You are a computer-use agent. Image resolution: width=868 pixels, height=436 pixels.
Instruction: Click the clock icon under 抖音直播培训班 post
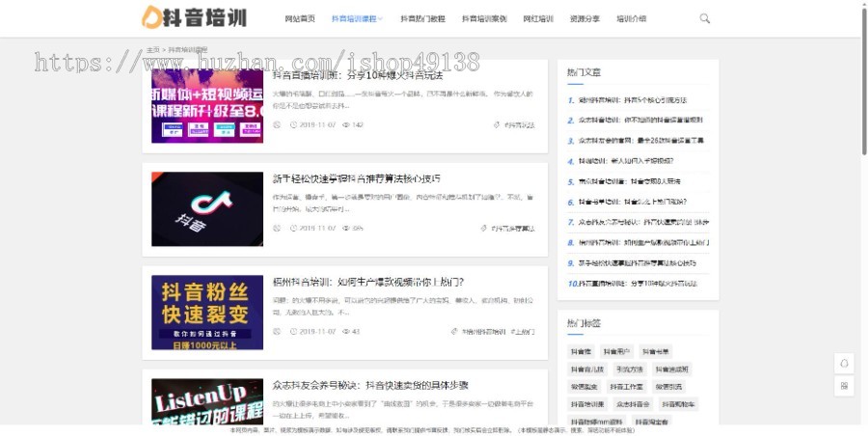(293, 124)
